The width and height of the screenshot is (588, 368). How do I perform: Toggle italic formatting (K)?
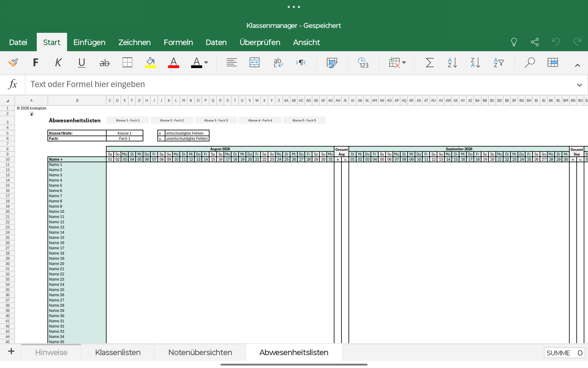58,63
